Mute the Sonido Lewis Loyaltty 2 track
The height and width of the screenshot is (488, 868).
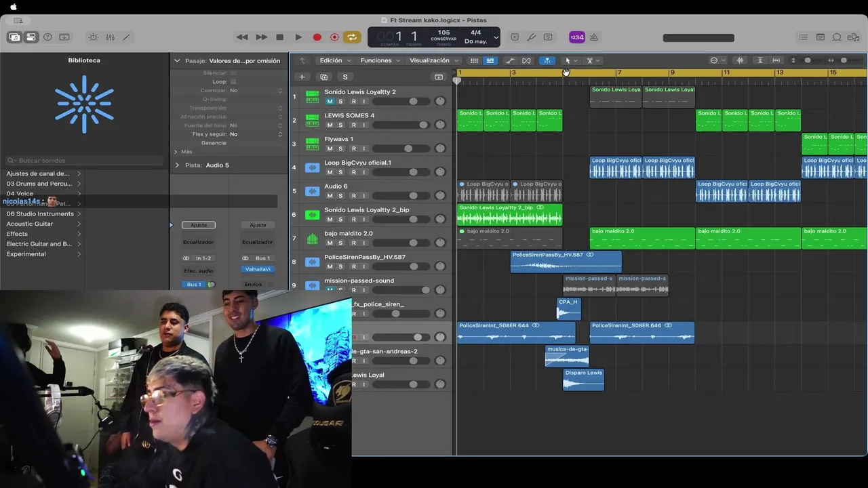pyautogui.click(x=330, y=102)
